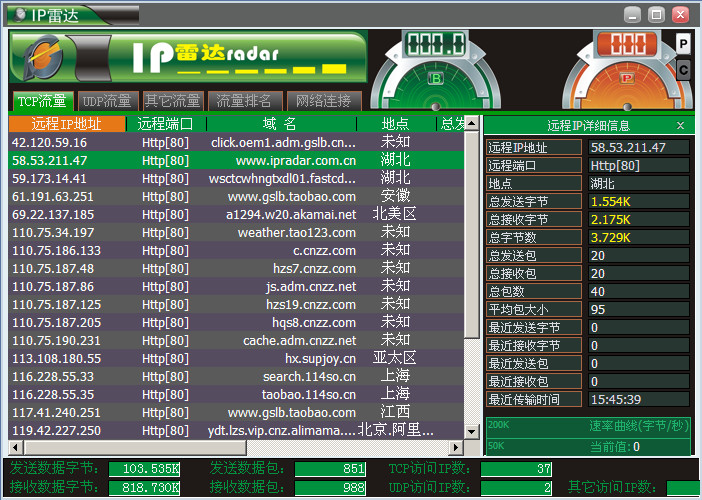Select the hzs19.cnzz.com row
This screenshot has height=500, width=702.
tap(236, 304)
